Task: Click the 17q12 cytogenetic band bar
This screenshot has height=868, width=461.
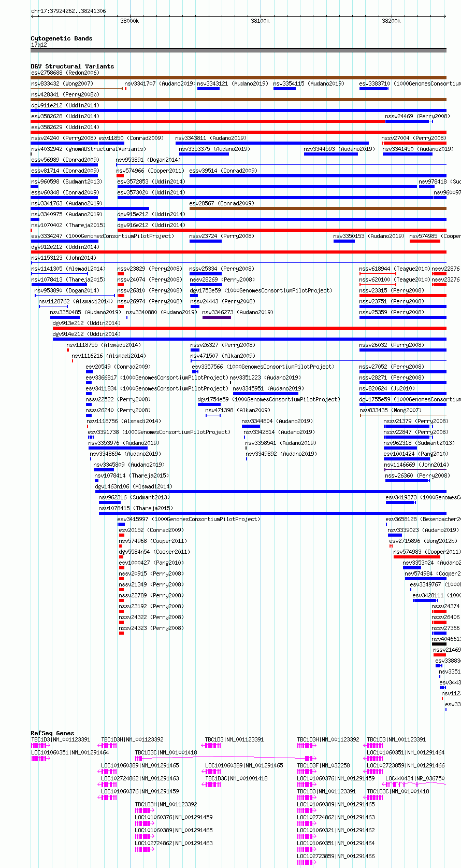Action: click(x=238, y=50)
